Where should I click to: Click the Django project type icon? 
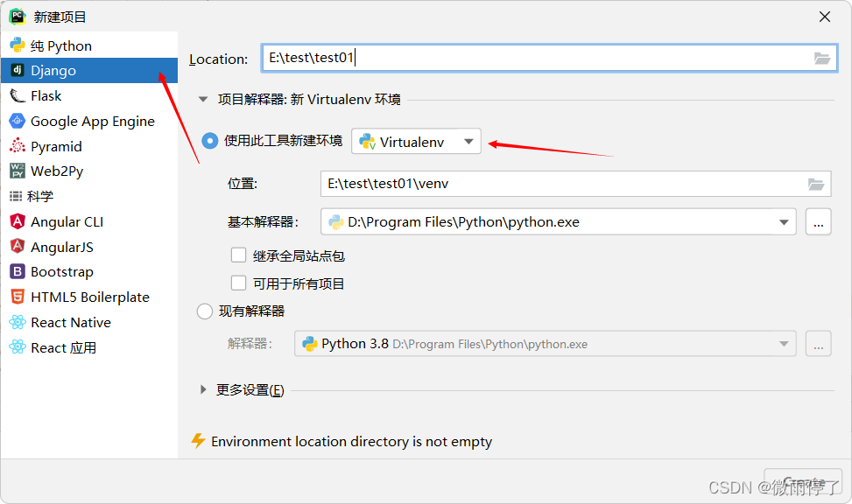18,70
